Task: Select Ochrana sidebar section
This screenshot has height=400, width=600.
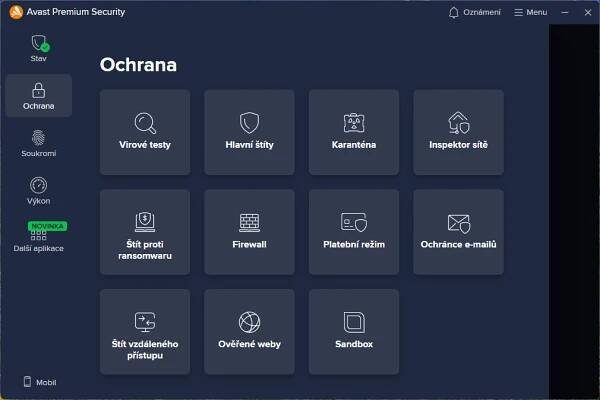Action: pyautogui.click(x=39, y=96)
